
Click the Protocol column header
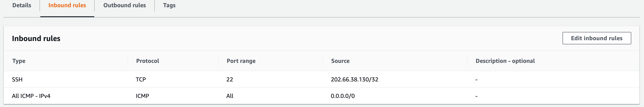148,61
